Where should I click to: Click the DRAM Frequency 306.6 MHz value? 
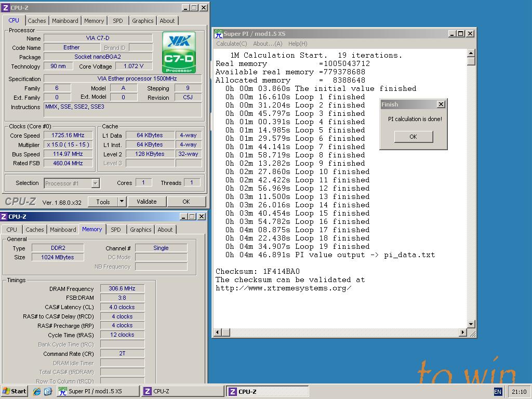point(122,288)
